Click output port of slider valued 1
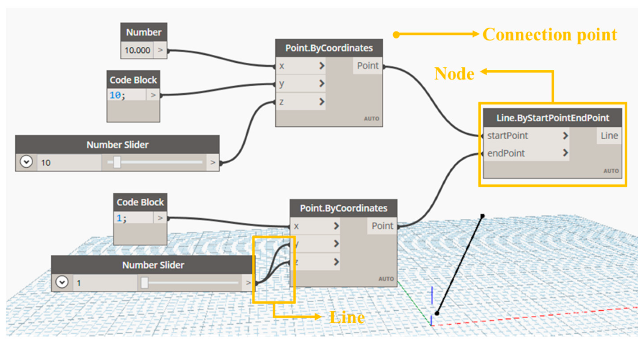 coord(248,283)
